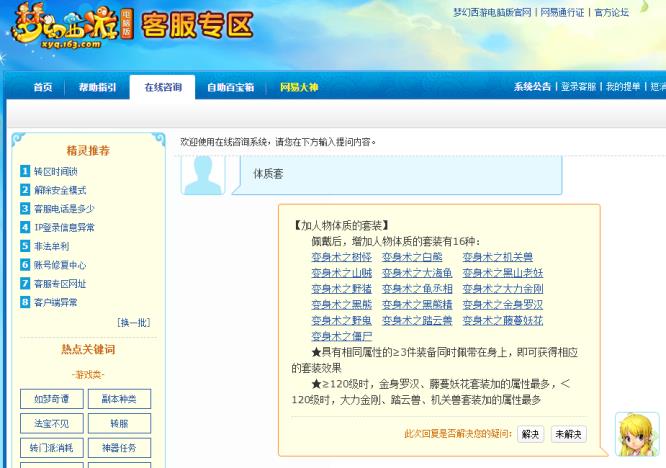This screenshot has width=666, height=468.
Task: Click 换一批 to refresh recommendations
Action: [133, 322]
